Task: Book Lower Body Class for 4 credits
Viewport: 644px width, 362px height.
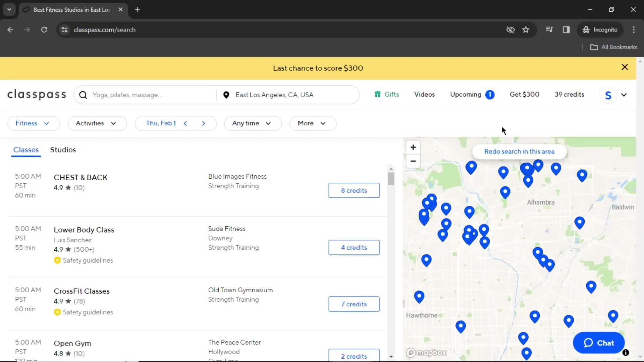Action: coord(354,247)
